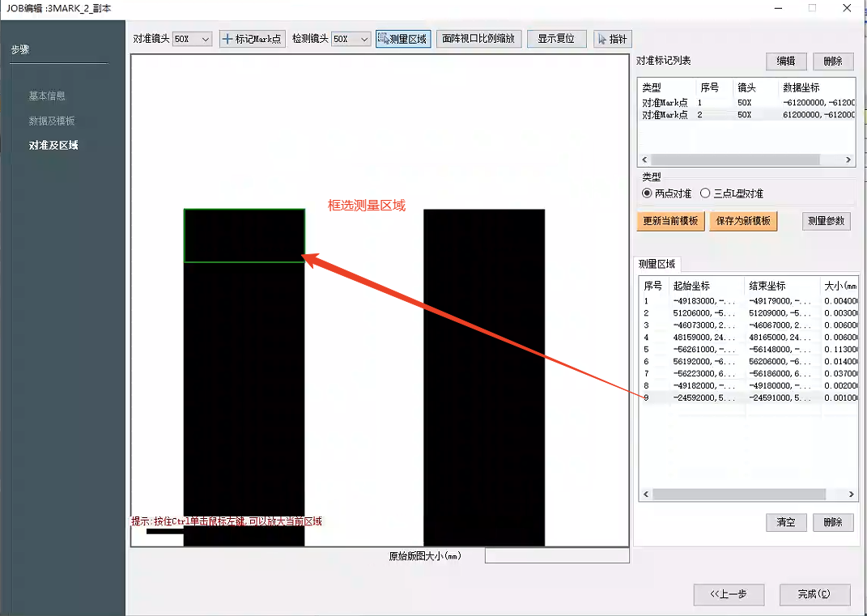The height and width of the screenshot is (616, 867).
Task: Click 清空 to clear measurement regions
Action: [785, 523]
